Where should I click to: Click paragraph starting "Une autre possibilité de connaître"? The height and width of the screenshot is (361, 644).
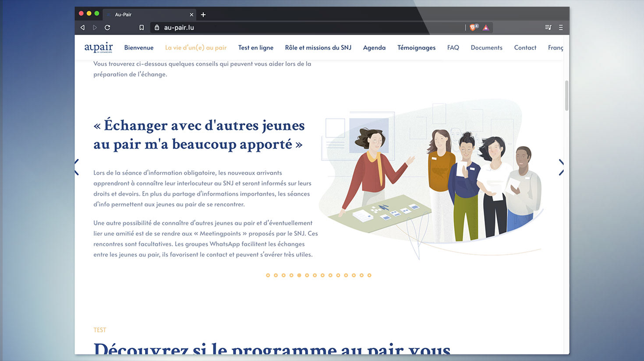pyautogui.click(x=205, y=239)
